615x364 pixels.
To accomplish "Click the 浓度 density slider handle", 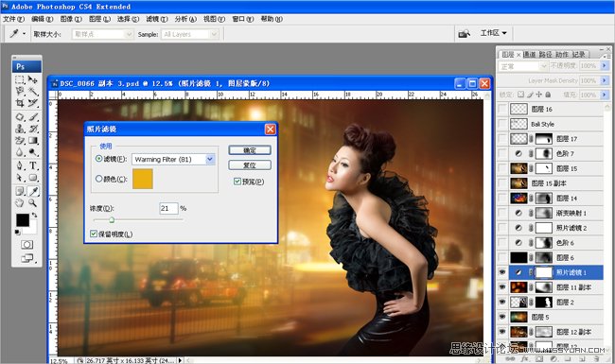I will [112, 219].
